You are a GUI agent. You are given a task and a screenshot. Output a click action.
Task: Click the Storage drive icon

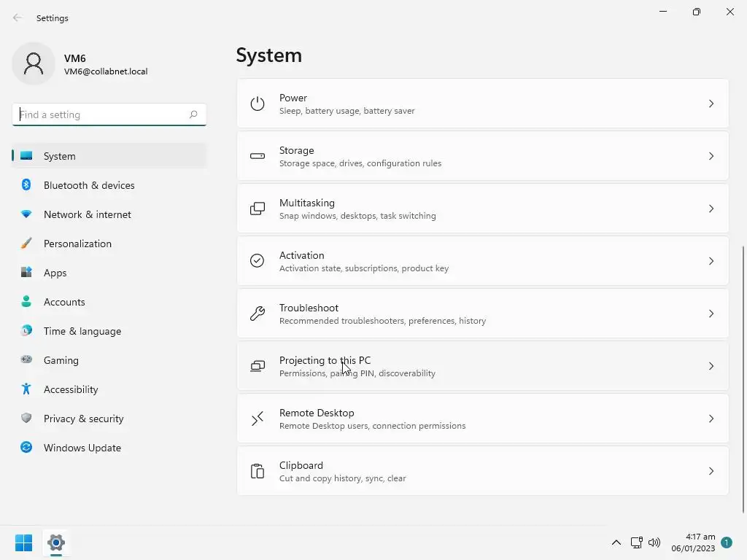click(258, 156)
